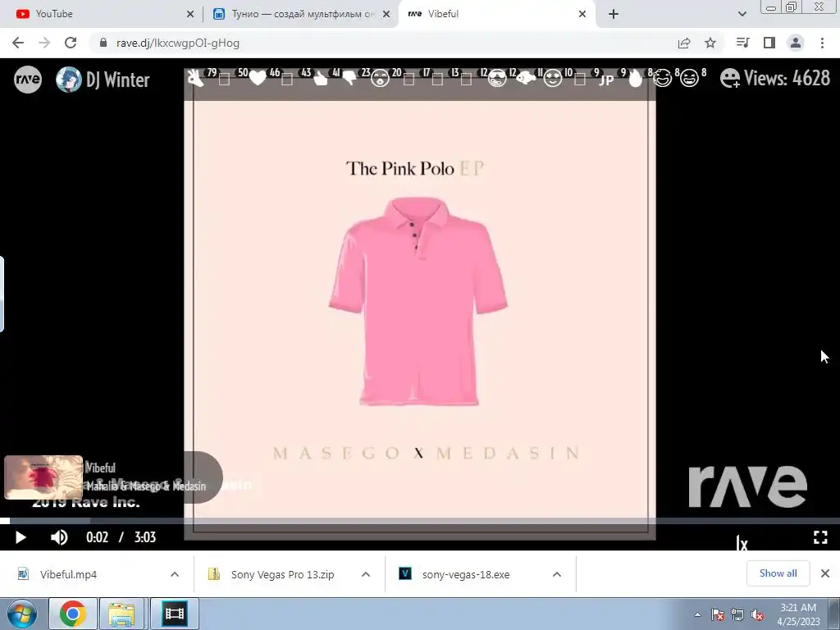This screenshot has width=840, height=630.
Task: Click the surprised face reaction with 20
Action: click(381, 79)
